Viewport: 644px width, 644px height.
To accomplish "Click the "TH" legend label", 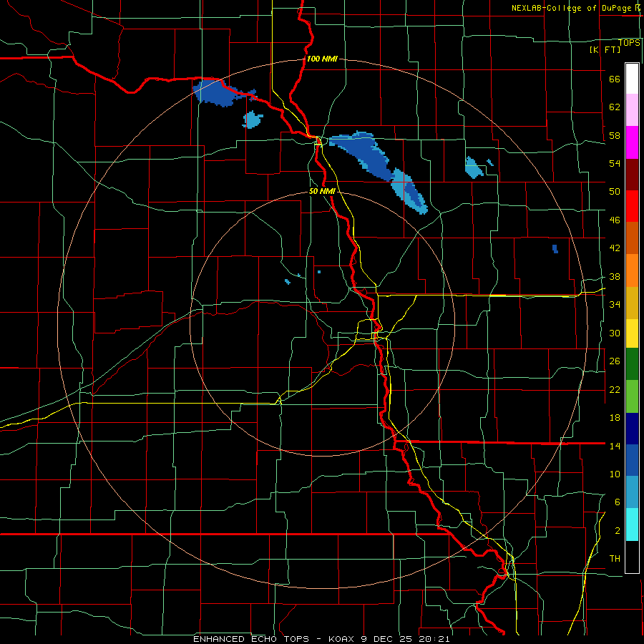I will [x=615, y=559].
